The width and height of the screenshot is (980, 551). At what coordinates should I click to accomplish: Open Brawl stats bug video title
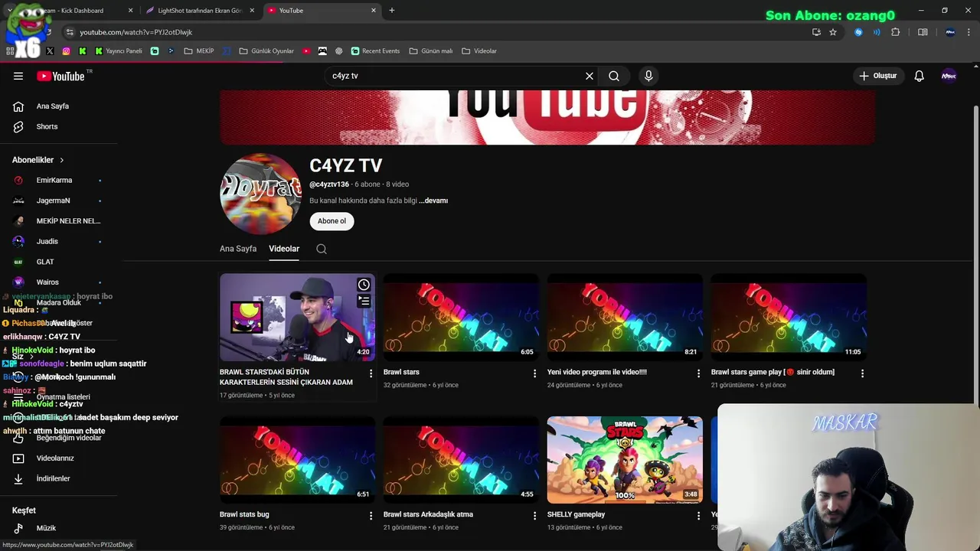(x=244, y=514)
